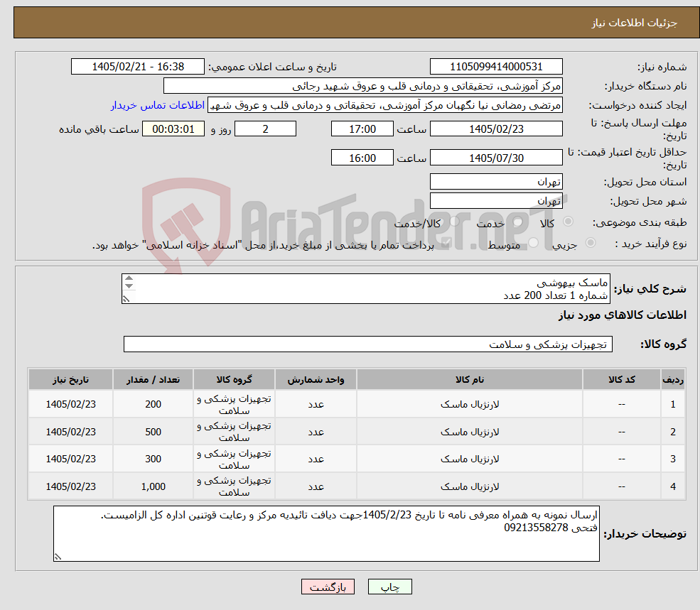This screenshot has height=610, width=700.
Task: Click quantity 300 in row 3
Action: point(153,459)
